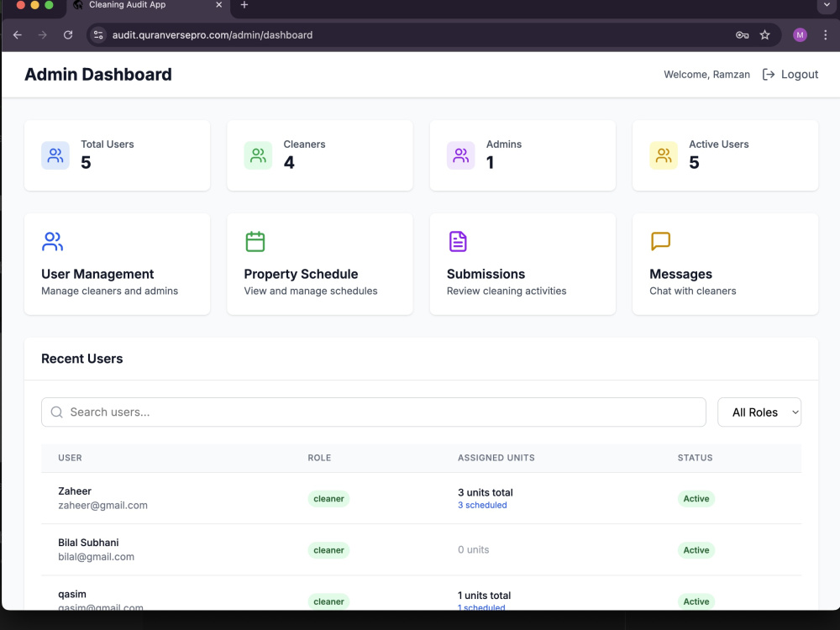
Task: Click the Welcome, Ramzan text
Action: 706,75
